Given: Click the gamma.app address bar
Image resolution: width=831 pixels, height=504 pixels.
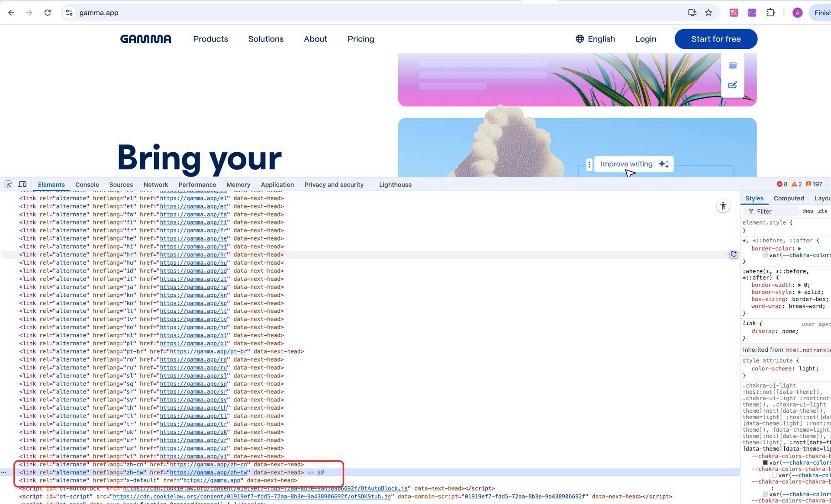Looking at the screenshot, I should pyautogui.click(x=377, y=13).
